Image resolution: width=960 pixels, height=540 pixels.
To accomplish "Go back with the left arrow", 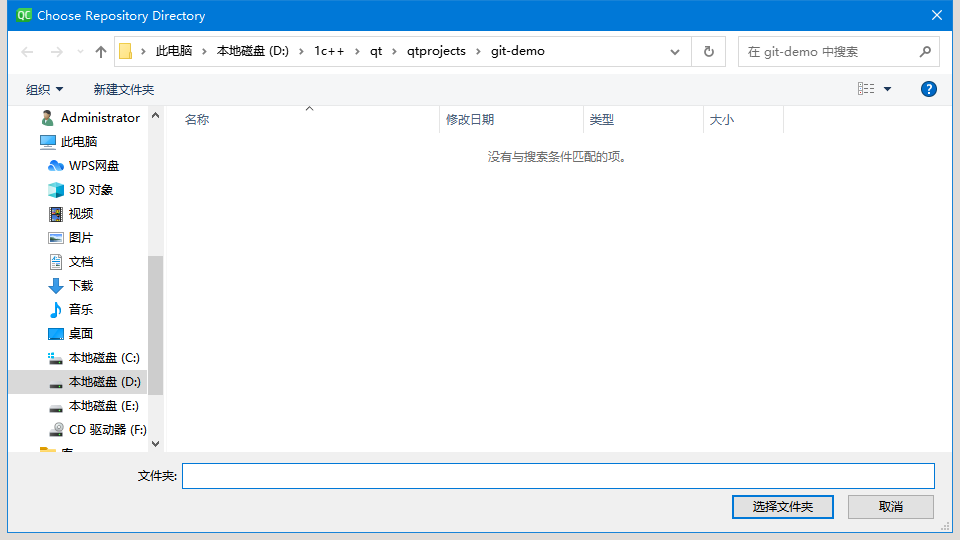I will point(27,52).
